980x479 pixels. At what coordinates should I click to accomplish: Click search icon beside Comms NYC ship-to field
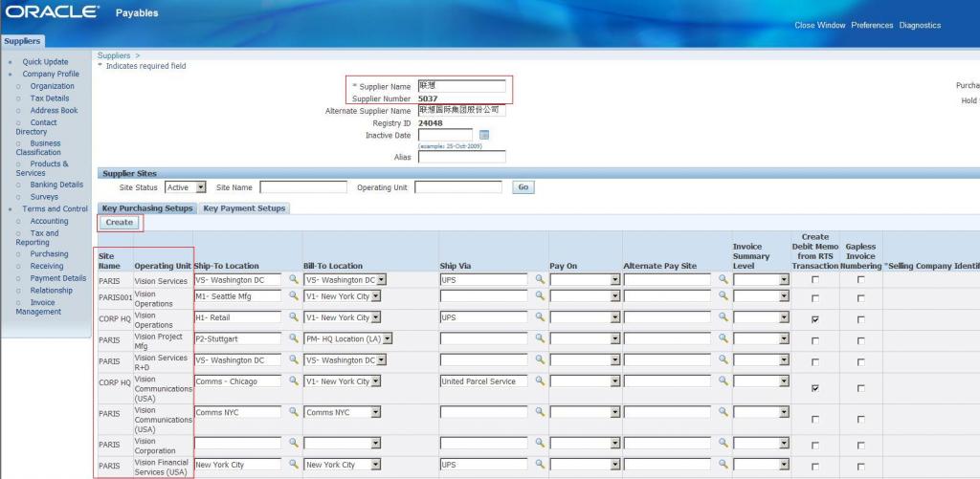(x=293, y=411)
